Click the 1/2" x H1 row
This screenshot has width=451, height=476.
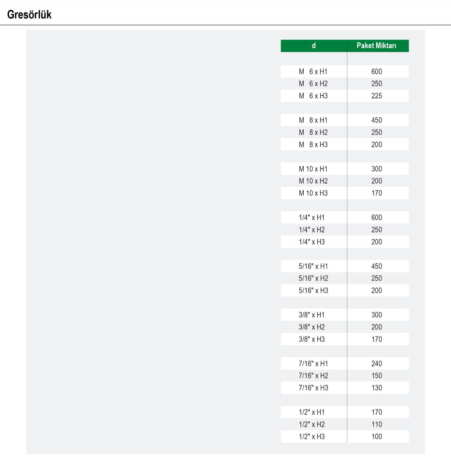click(345, 412)
